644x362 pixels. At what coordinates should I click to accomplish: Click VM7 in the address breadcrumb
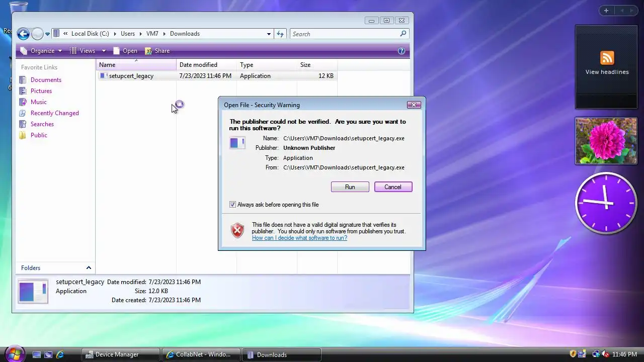[x=152, y=34]
